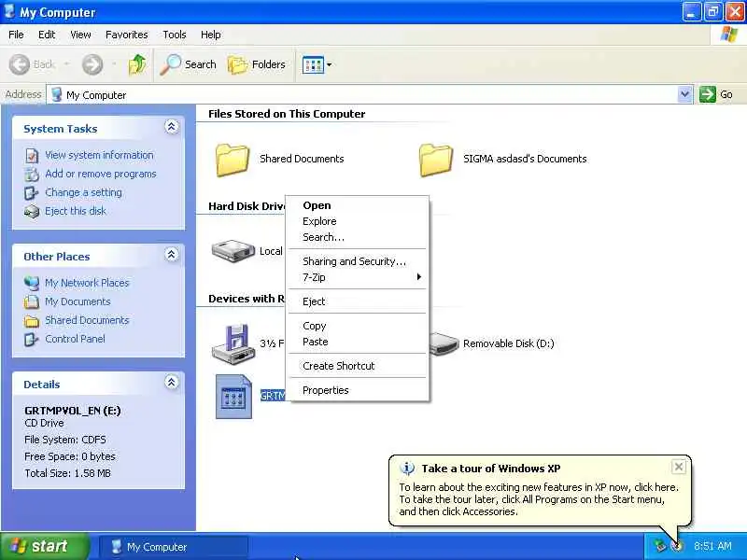This screenshot has height=560, width=747.
Task: Click the 8:51 AM system clock
Action: click(712, 546)
